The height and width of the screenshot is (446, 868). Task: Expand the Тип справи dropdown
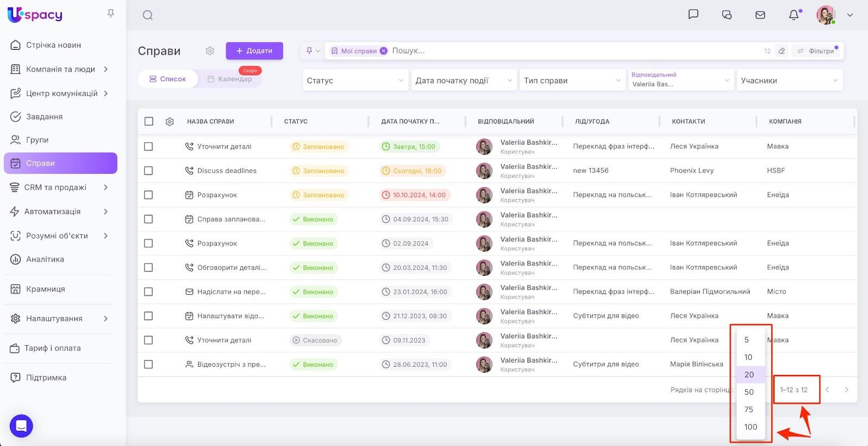click(572, 80)
